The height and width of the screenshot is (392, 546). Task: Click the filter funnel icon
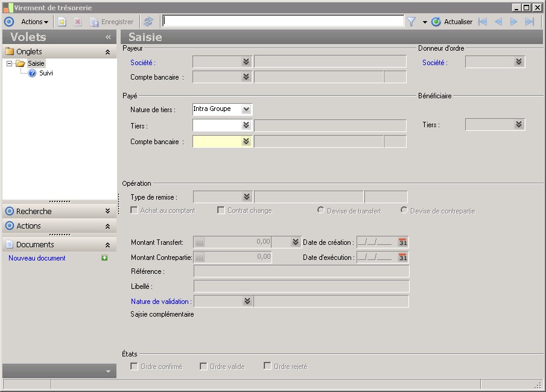click(x=411, y=22)
